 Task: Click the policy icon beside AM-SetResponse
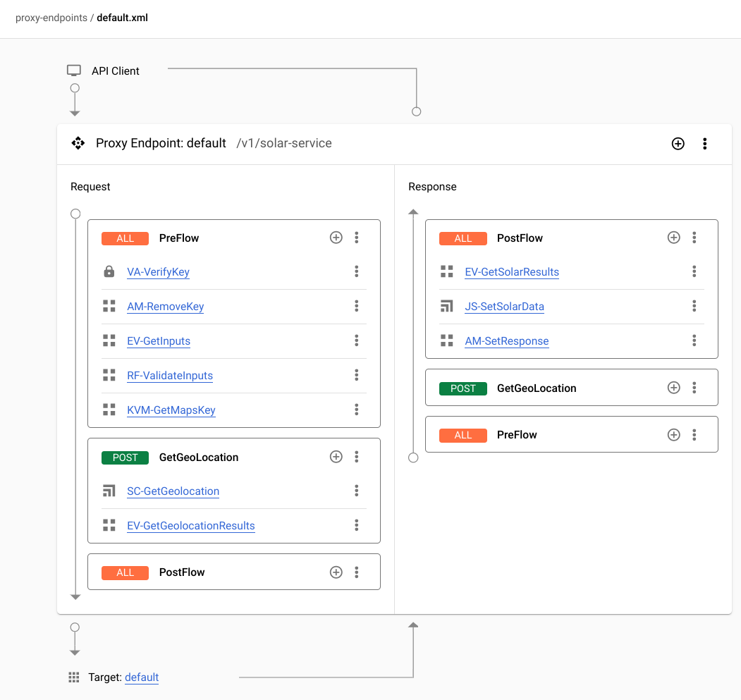pyautogui.click(x=446, y=340)
